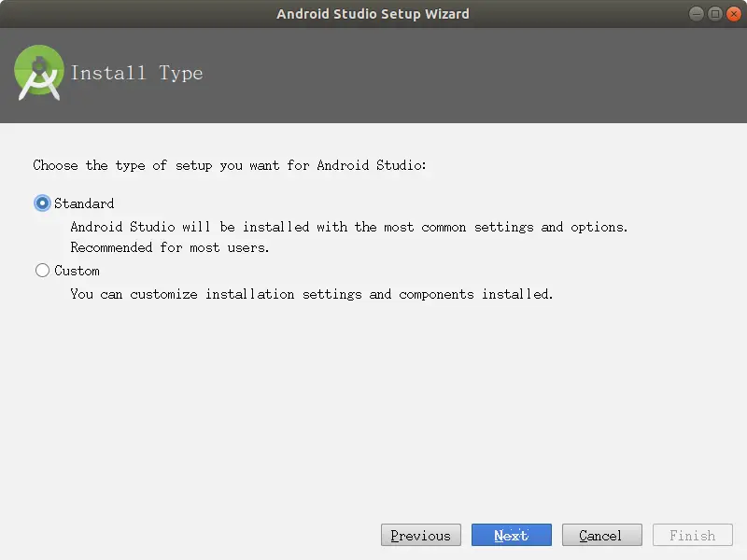
Task: Click 'Android Studio will be installed' description line
Action: pyautogui.click(x=348, y=227)
